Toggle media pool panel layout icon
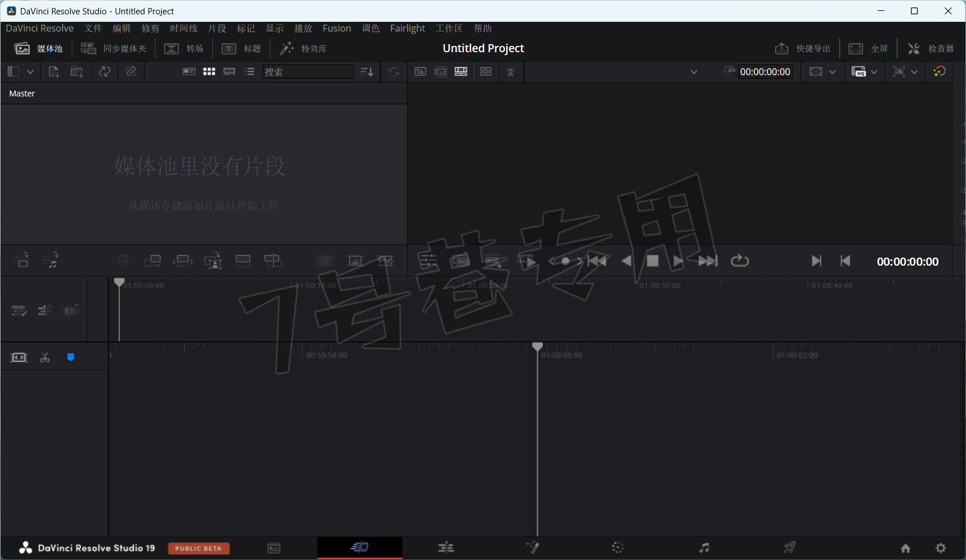Image resolution: width=966 pixels, height=560 pixels. [x=13, y=72]
